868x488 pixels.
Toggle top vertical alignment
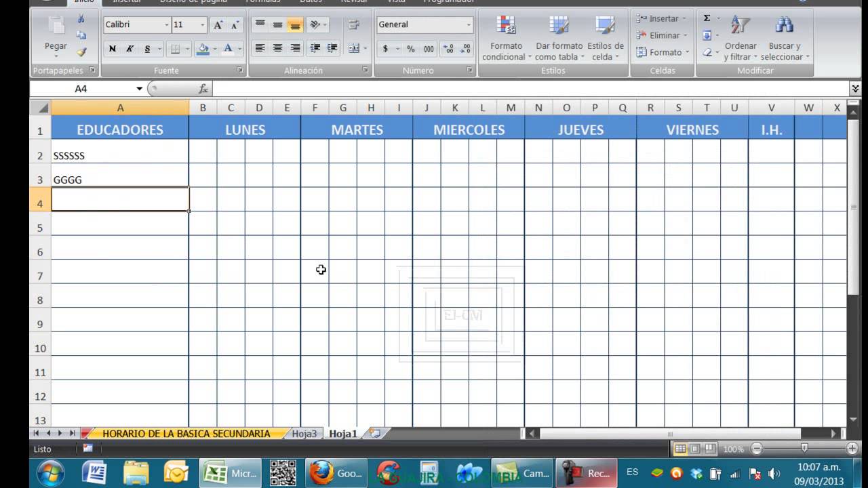click(260, 25)
